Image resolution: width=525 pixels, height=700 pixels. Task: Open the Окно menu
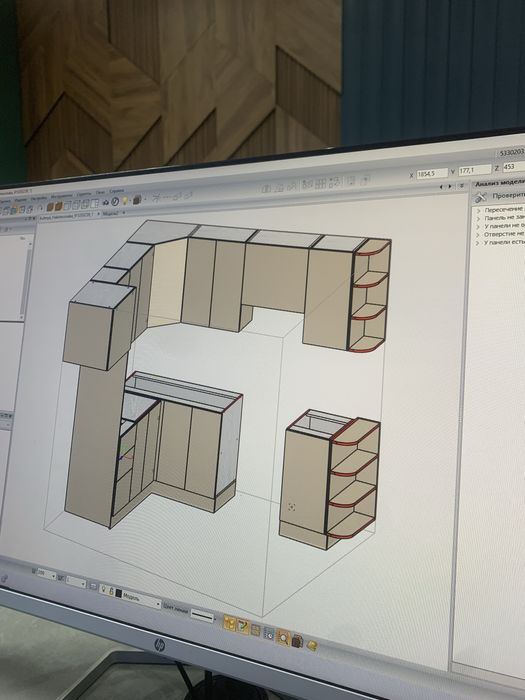pos(100,192)
